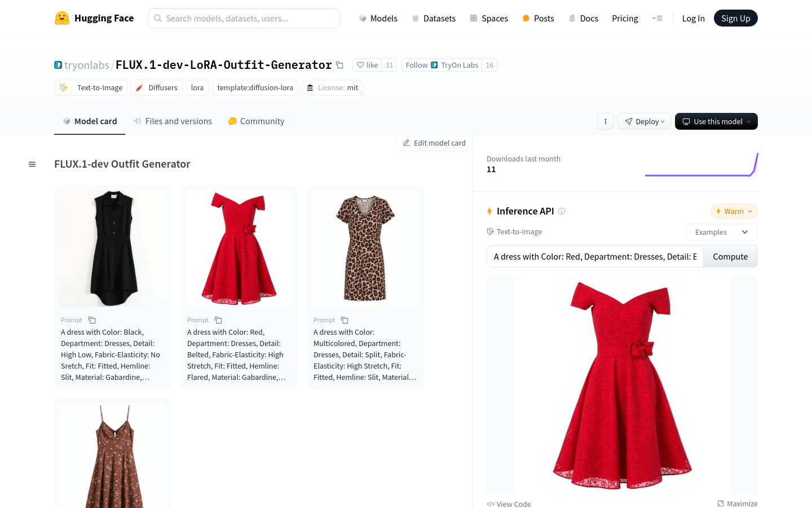Viewport: 812px width, 508px height.
Task: Open the red dress gallery thumbnail
Action: pos(239,248)
